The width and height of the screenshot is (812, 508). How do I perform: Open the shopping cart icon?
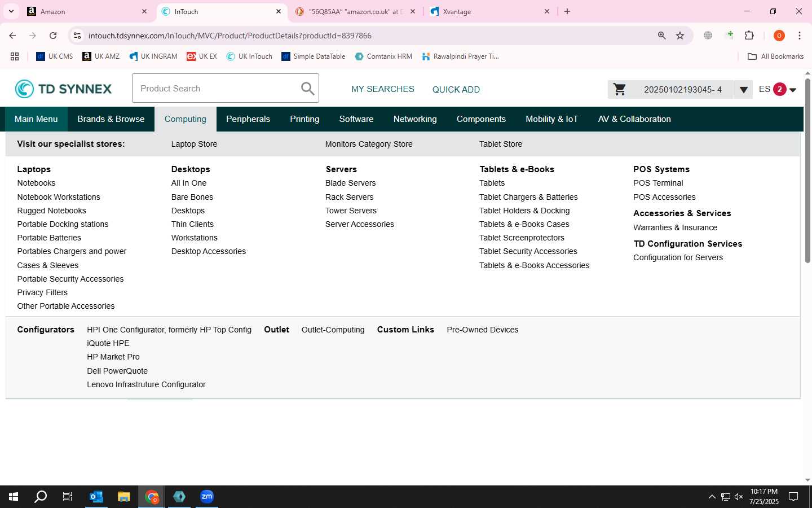tap(620, 89)
